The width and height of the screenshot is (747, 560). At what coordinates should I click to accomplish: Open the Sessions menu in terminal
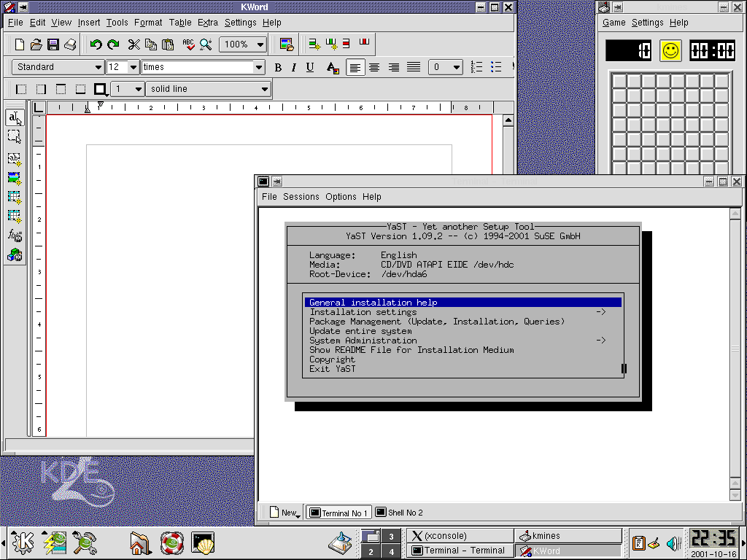[301, 197]
